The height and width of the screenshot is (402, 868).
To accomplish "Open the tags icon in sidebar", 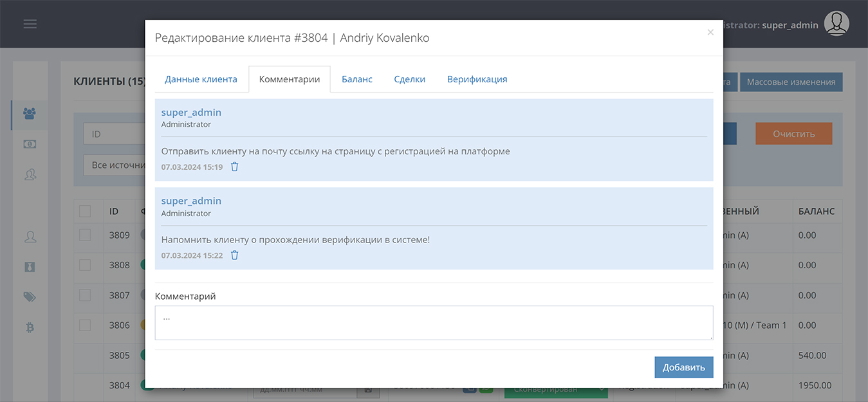I will [30, 297].
